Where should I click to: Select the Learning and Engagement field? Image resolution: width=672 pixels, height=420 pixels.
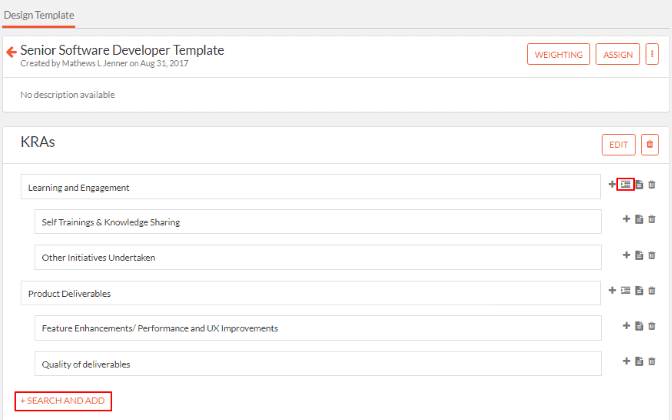[311, 187]
